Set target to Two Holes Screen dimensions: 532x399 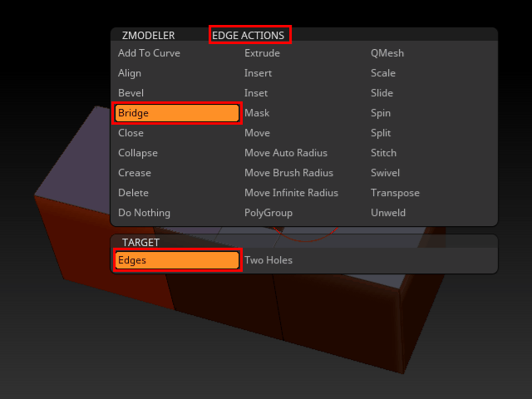(x=268, y=260)
